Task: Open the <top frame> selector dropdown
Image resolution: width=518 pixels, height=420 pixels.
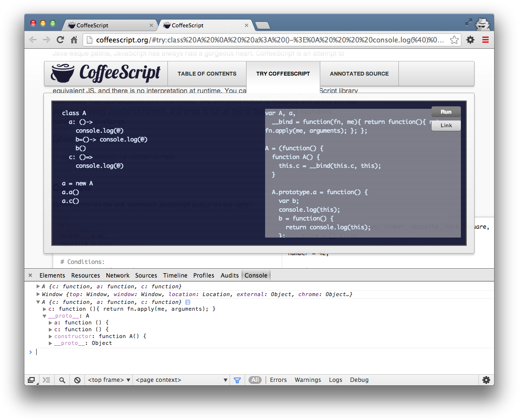Action: (x=109, y=380)
